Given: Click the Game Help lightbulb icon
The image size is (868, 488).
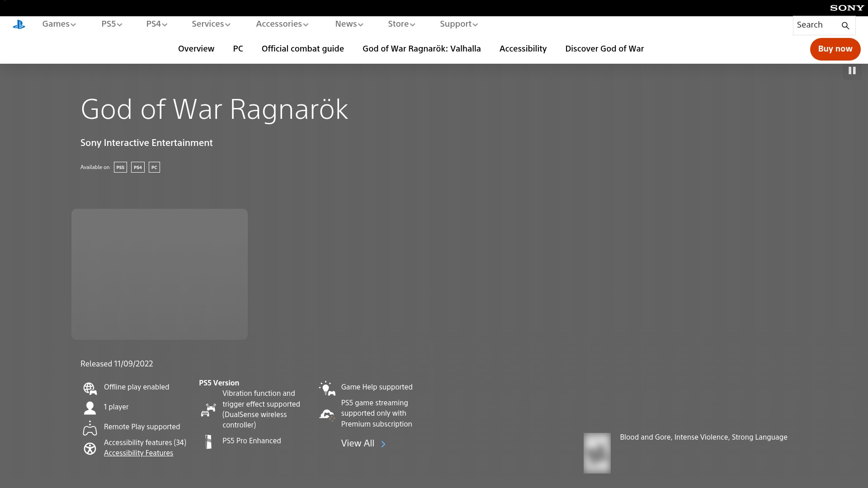Looking at the screenshot, I should coord(327,388).
